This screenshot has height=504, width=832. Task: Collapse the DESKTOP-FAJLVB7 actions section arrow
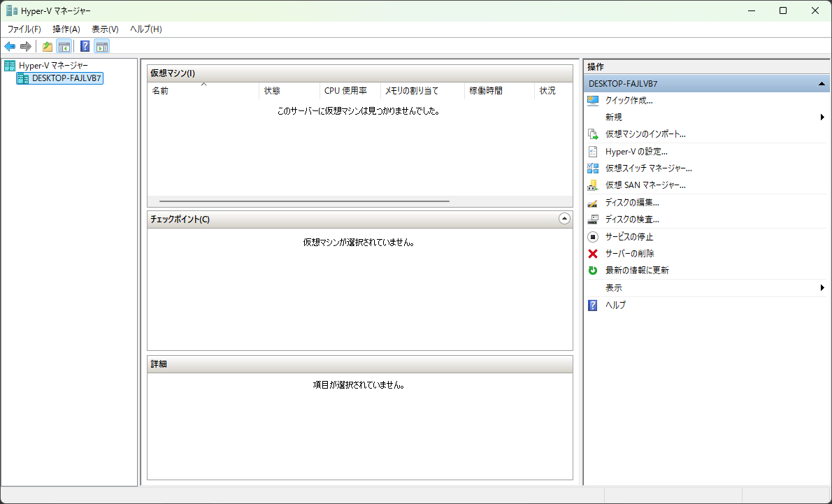click(x=822, y=84)
